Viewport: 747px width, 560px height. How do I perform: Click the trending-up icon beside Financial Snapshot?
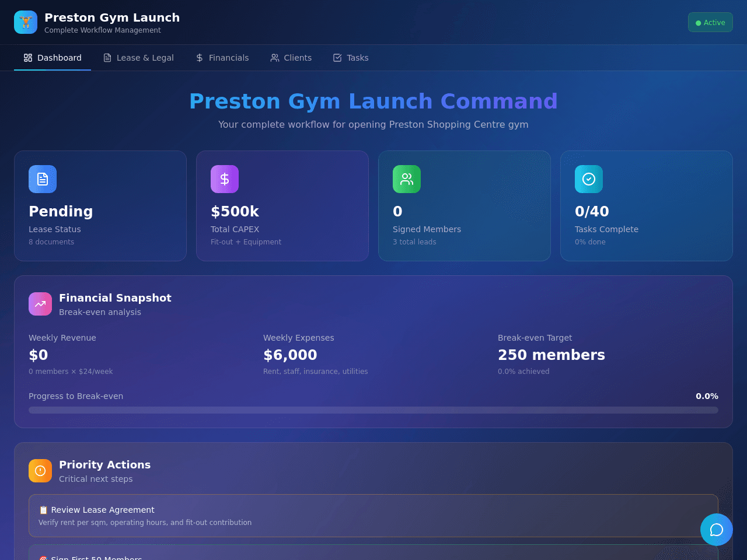pyautogui.click(x=40, y=304)
